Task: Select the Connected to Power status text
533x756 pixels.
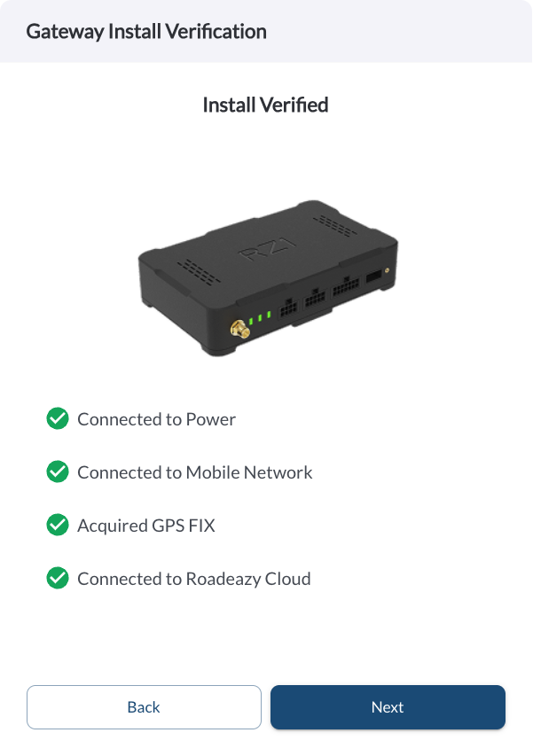Action: 156,419
